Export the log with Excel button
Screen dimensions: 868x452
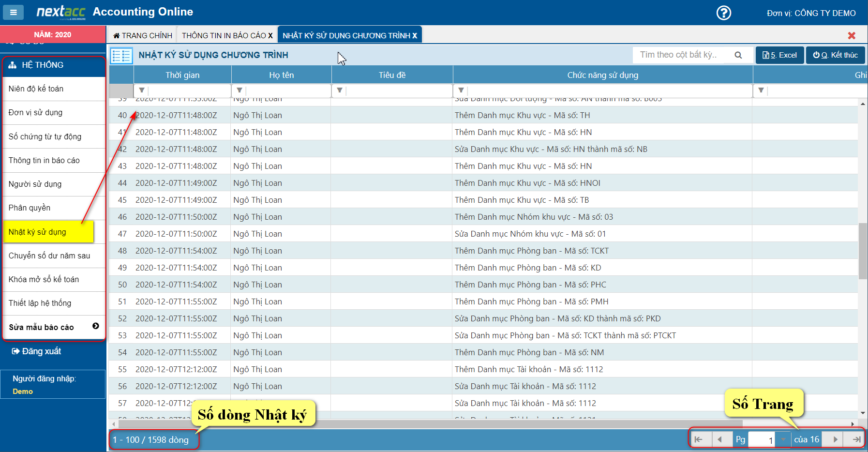coord(779,55)
